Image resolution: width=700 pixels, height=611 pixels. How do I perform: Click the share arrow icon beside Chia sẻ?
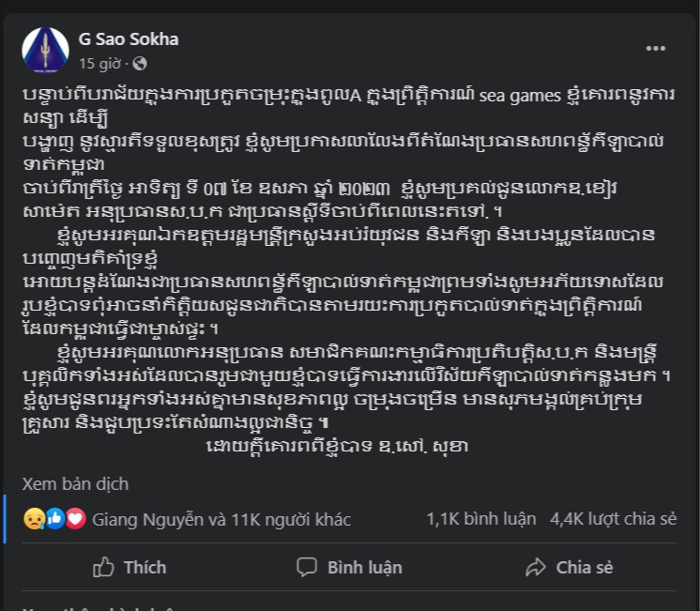click(536, 567)
